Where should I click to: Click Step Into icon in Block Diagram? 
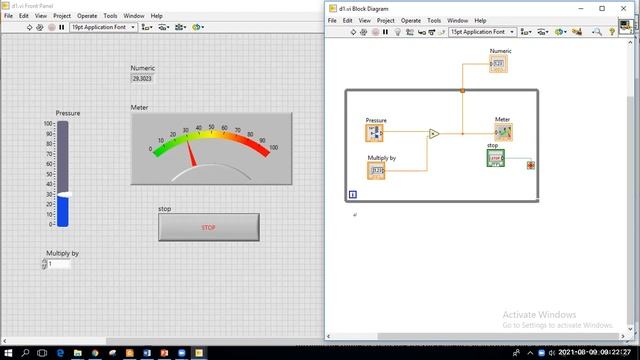[x=422, y=32]
